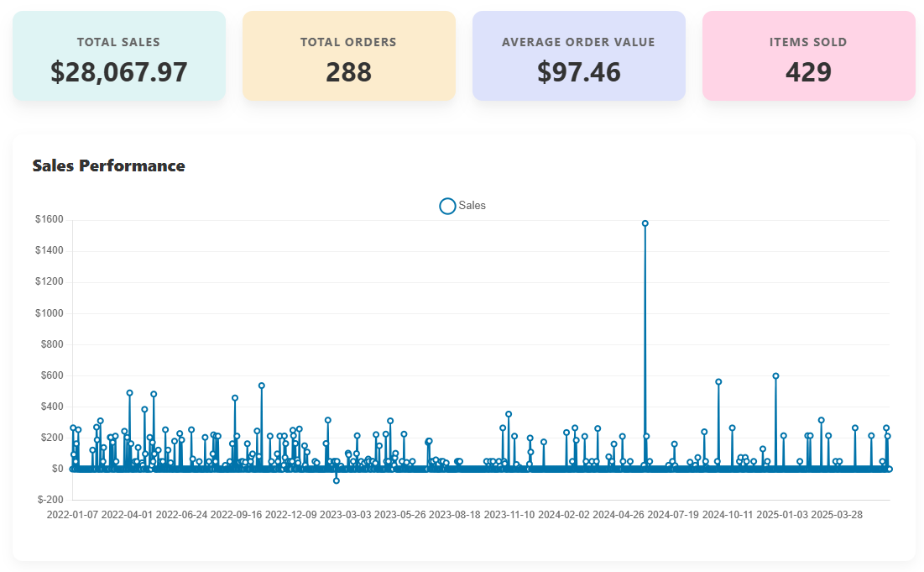Select the $-200 y-axis tick label

click(50, 500)
